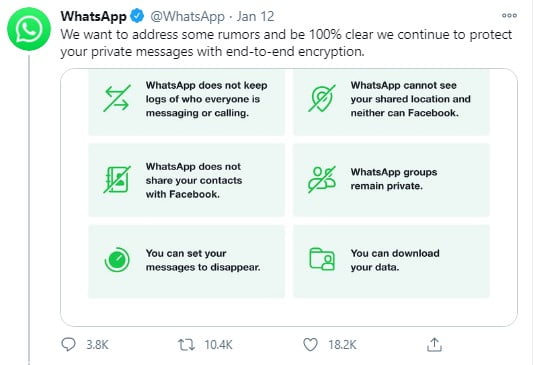Open the three-dot more options menu
This screenshot has height=365, width=535.
pos(509,15)
